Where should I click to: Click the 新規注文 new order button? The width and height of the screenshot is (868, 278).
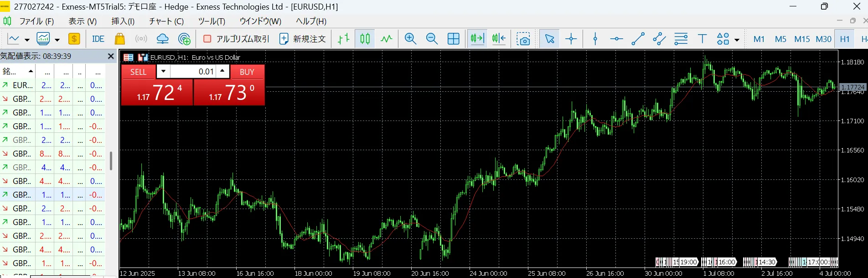(x=302, y=39)
